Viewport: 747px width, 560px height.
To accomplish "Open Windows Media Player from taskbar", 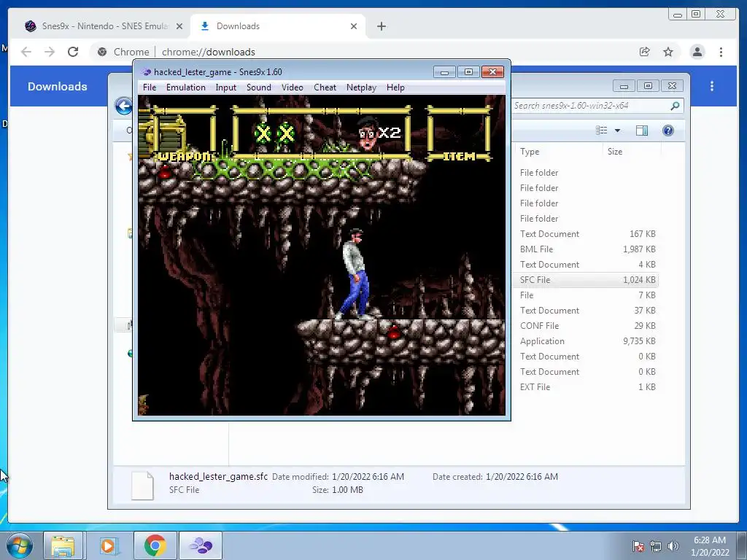I will [108, 545].
